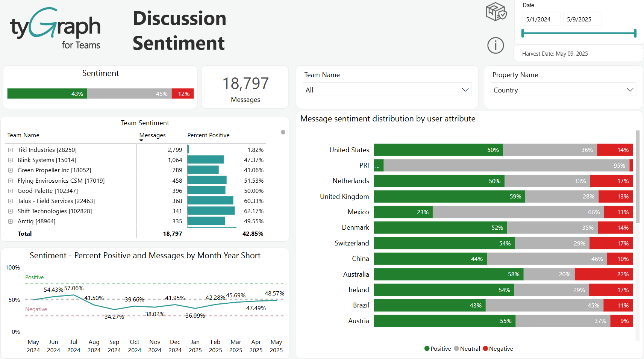Click the sort arrow under the Messages column
Viewport: 644px width, 359px height.
[141, 140]
